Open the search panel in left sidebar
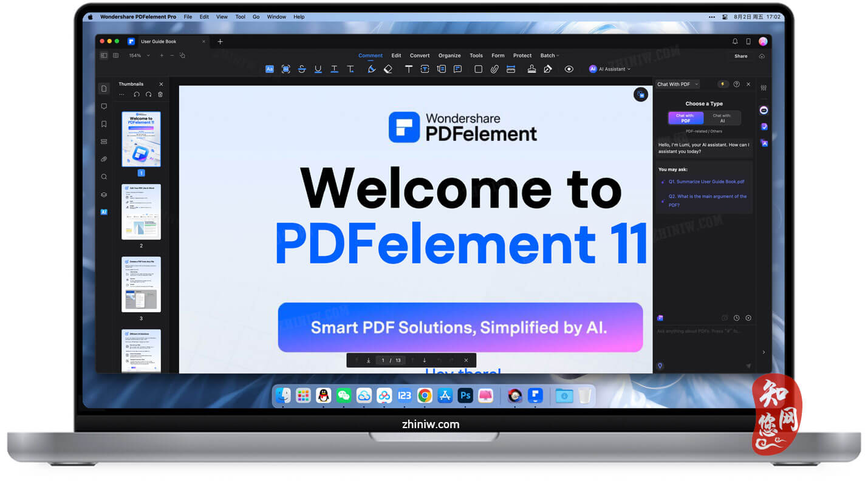 [104, 177]
